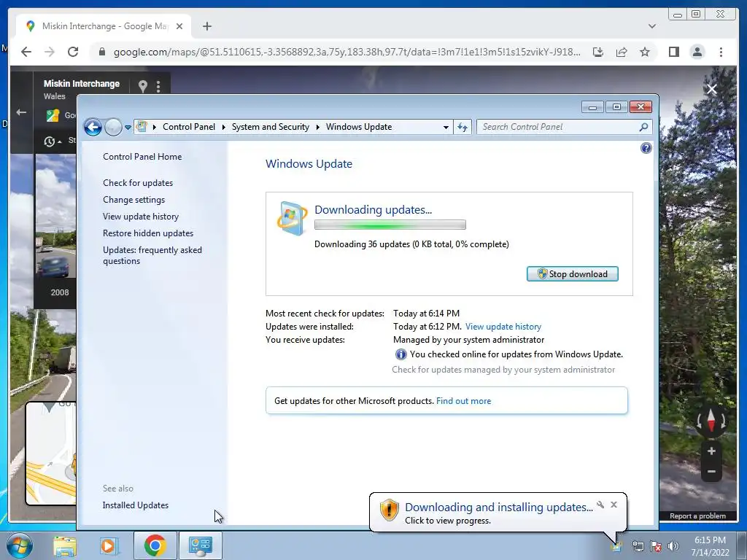Image resolution: width=747 pixels, height=560 pixels.
Task: Click the greyed-out 'Check for updates managed by your system administrator' text
Action: (503, 370)
